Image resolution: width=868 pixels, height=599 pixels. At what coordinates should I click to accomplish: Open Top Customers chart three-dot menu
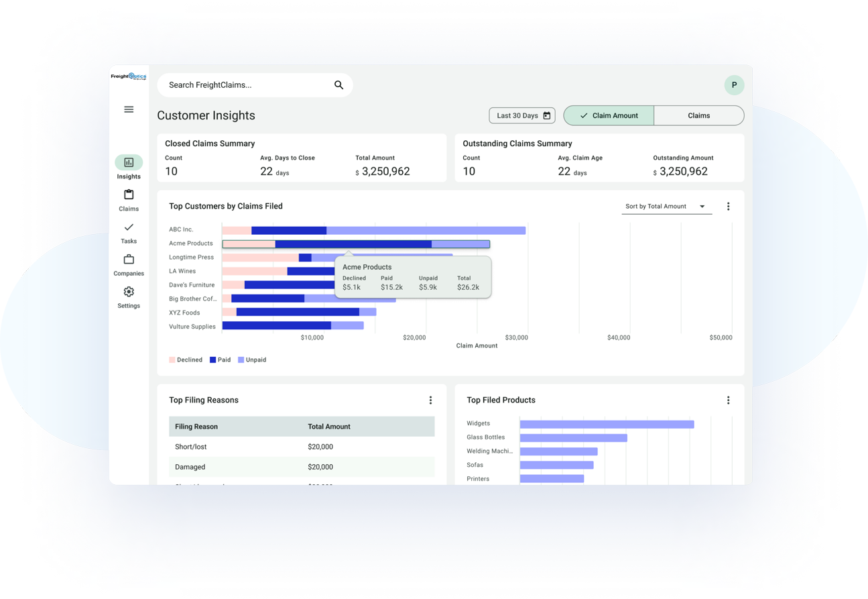pyautogui.click(x=728, y=207)
